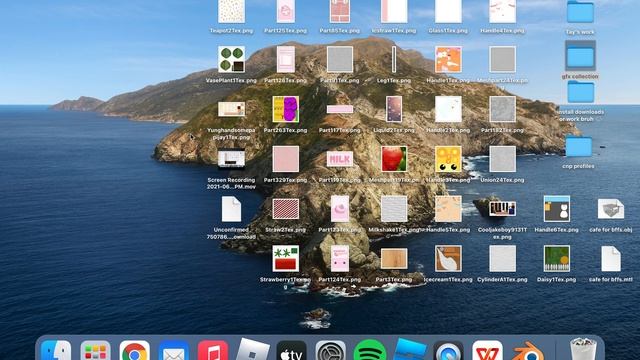Select Union24Tex.png file
The image size is (640, 360).
502,159
